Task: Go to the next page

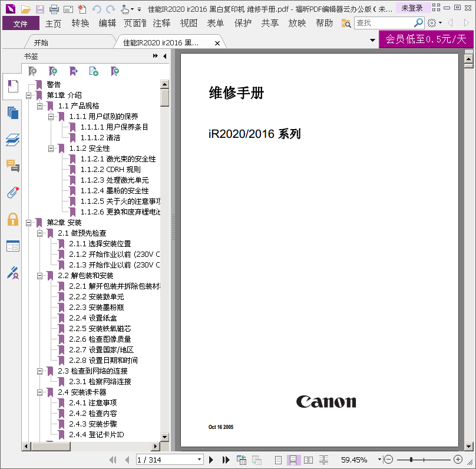Action: point(211,460)
